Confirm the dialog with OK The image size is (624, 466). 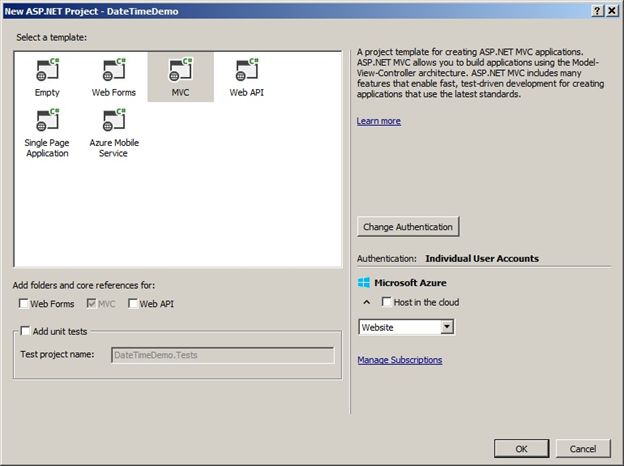521,448
